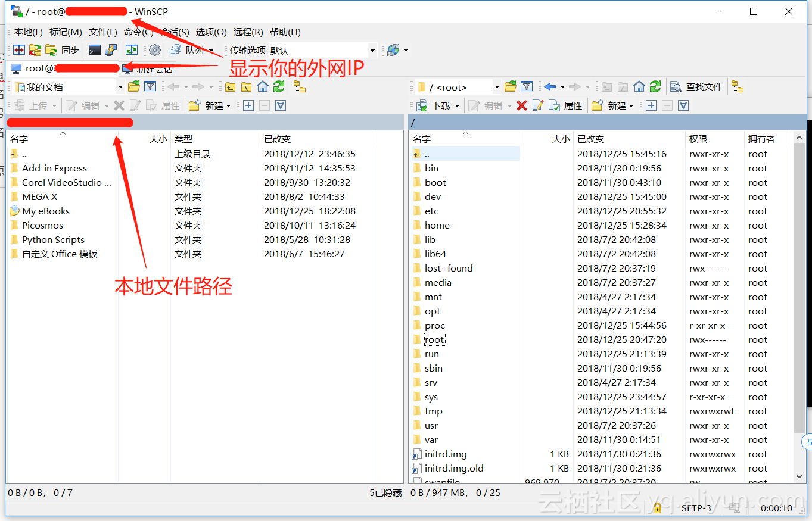Select the root@ session tab

[x=63, y=69]
